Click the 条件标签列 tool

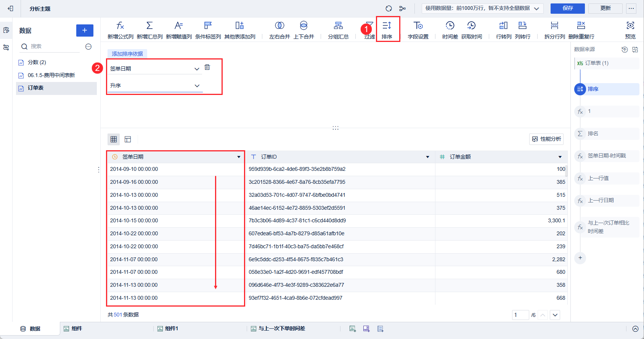[x=208, y=30]
